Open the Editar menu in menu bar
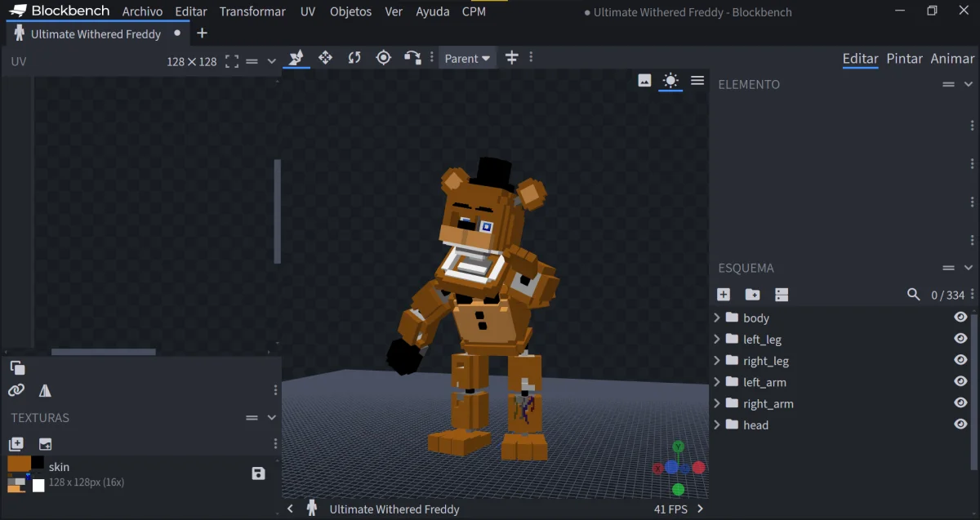Screen dimensions: 980x520 191,11
